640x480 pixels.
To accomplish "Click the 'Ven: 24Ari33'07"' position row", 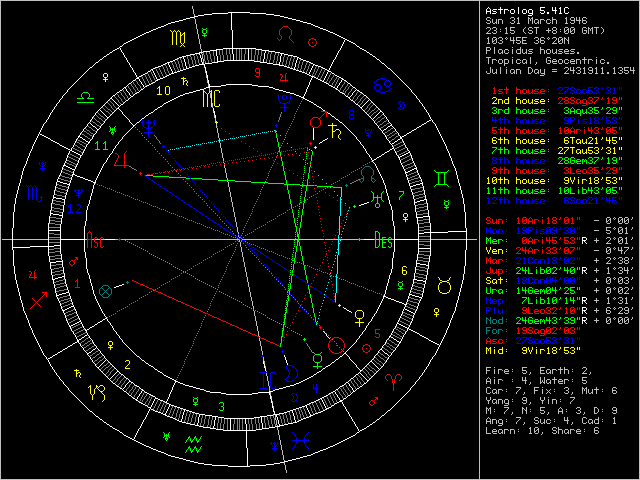I will click(x=560, y=251).
